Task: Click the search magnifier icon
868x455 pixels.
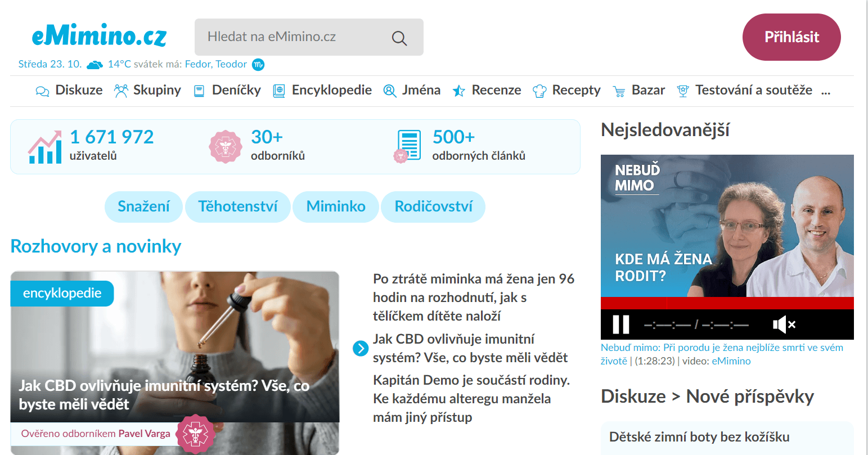Action: (399, 38)
